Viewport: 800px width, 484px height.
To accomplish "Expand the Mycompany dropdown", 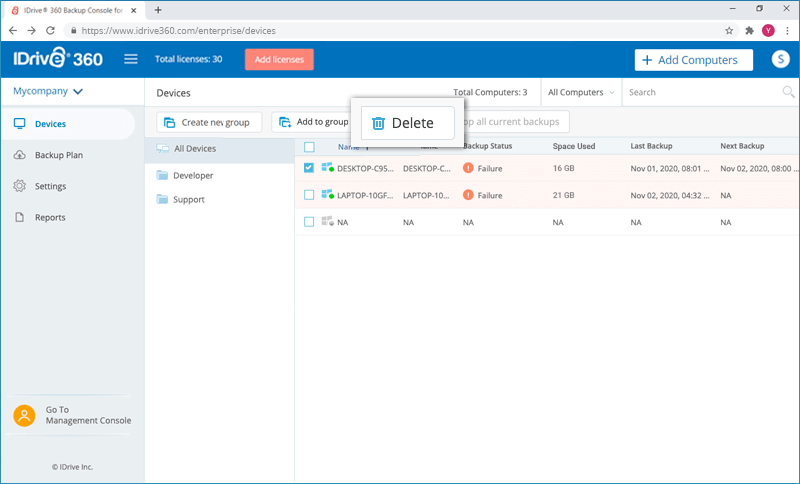I will (48, 91).
